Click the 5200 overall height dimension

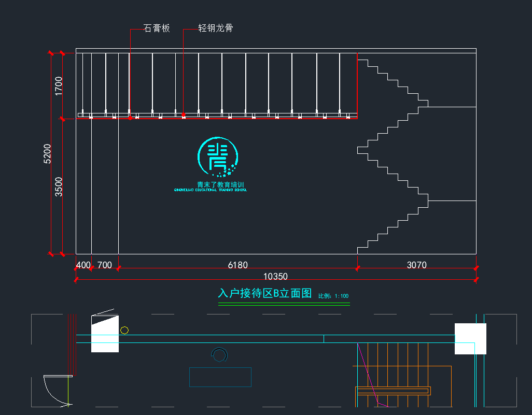pos(47,154)
